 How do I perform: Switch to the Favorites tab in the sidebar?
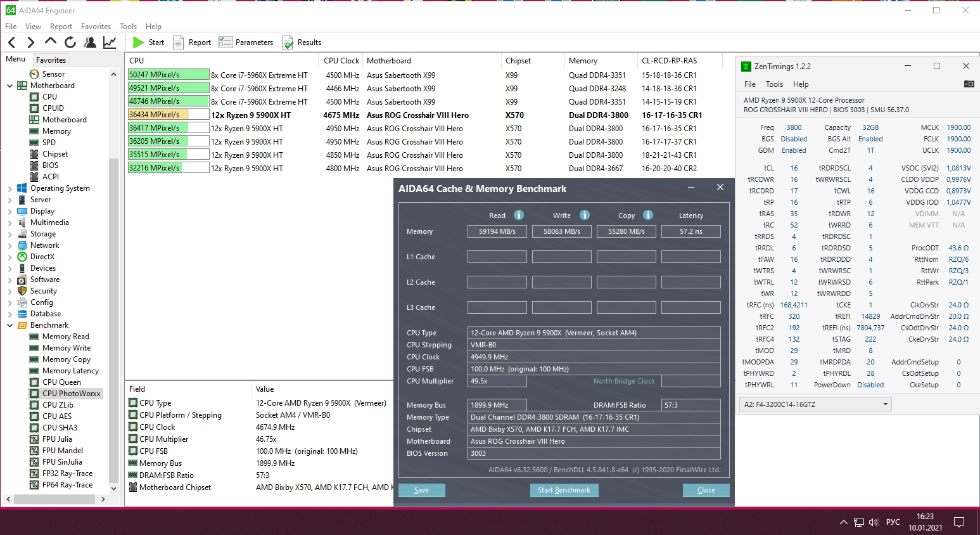[51, 60]
